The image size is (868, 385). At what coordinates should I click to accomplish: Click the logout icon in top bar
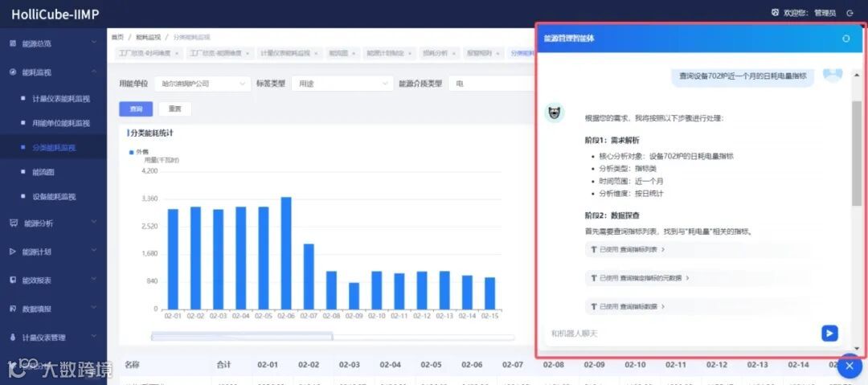850,13
